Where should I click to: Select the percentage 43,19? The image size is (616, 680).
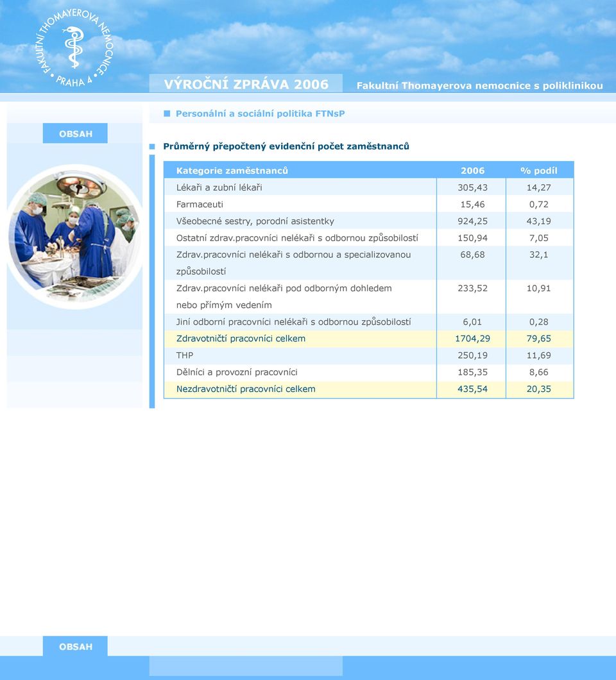538,221
